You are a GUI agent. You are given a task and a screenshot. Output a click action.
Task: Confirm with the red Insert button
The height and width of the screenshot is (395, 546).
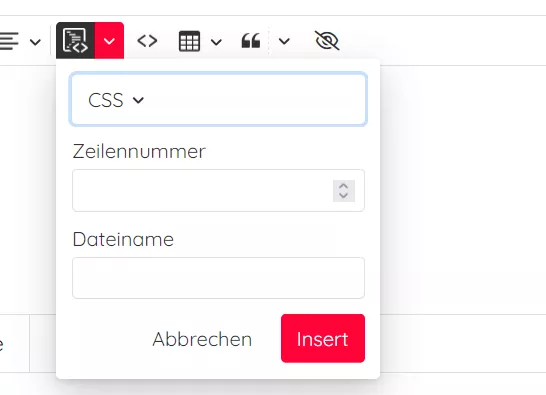click(x=323, y=338)
